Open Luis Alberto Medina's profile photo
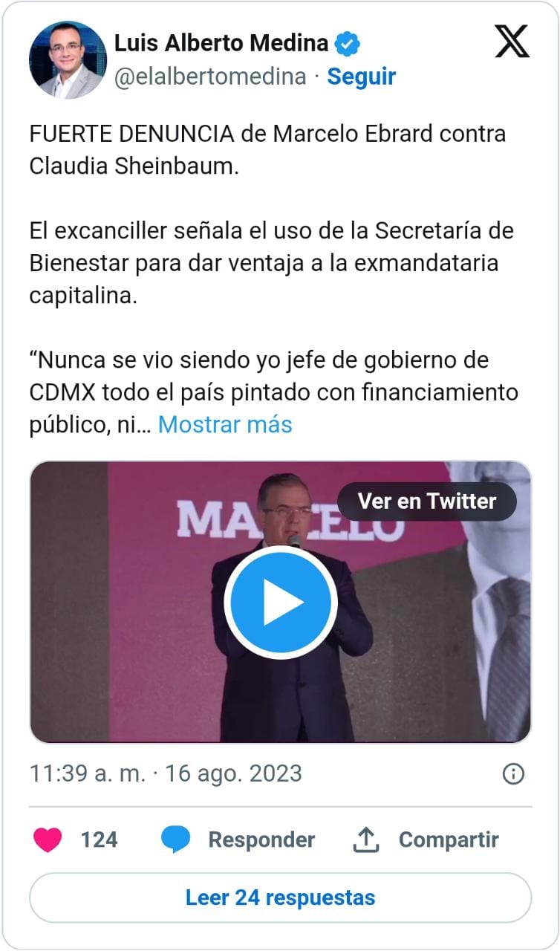560x951 pixels. click(68, 59)
